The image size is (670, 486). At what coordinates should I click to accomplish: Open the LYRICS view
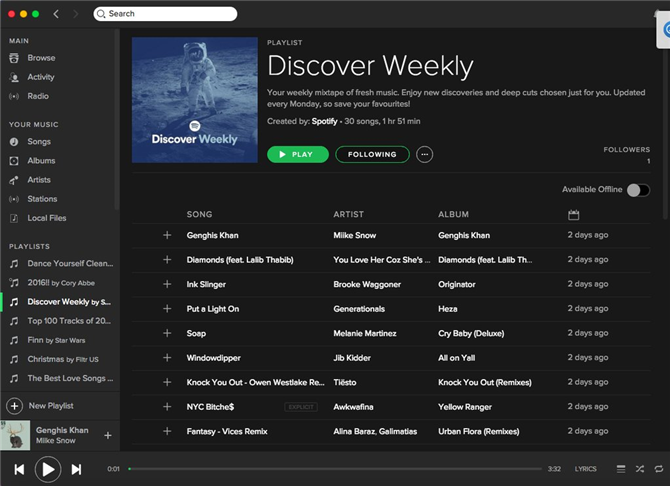pos(585,469)
